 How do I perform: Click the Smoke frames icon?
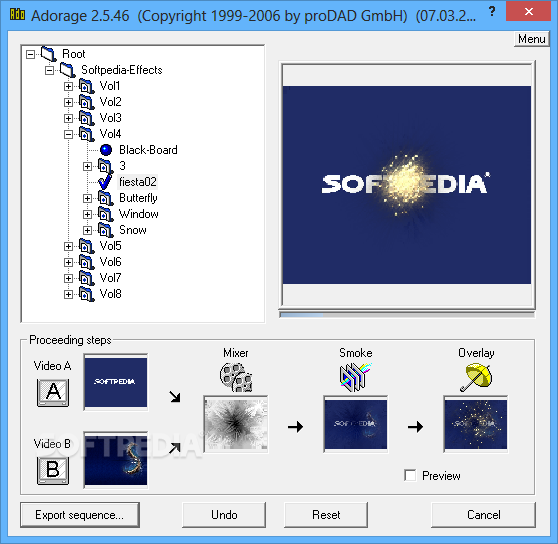pyautogui.click(x=356, y=377)
